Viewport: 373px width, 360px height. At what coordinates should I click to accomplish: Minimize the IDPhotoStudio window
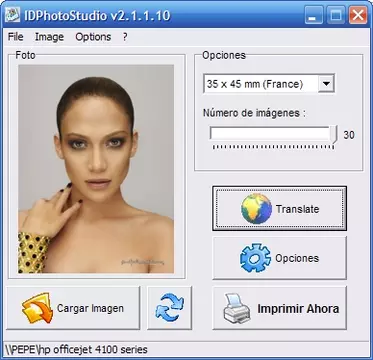(313, 15)
